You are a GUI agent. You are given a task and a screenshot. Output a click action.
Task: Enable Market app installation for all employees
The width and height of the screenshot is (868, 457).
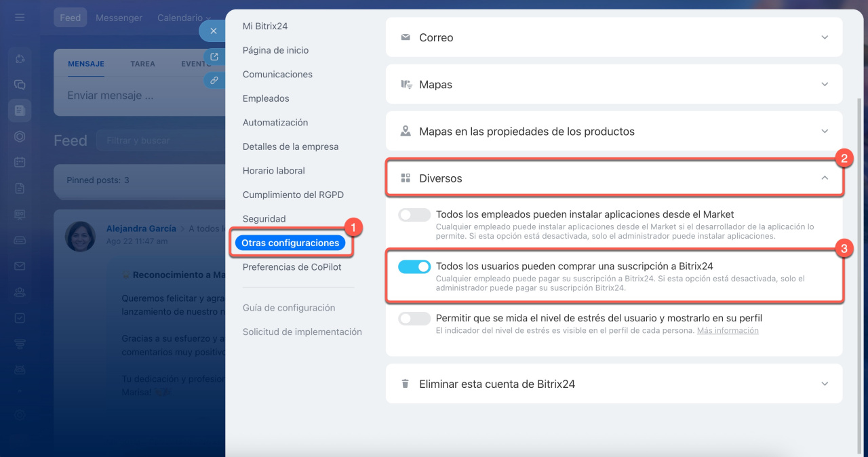coord(414,215)
